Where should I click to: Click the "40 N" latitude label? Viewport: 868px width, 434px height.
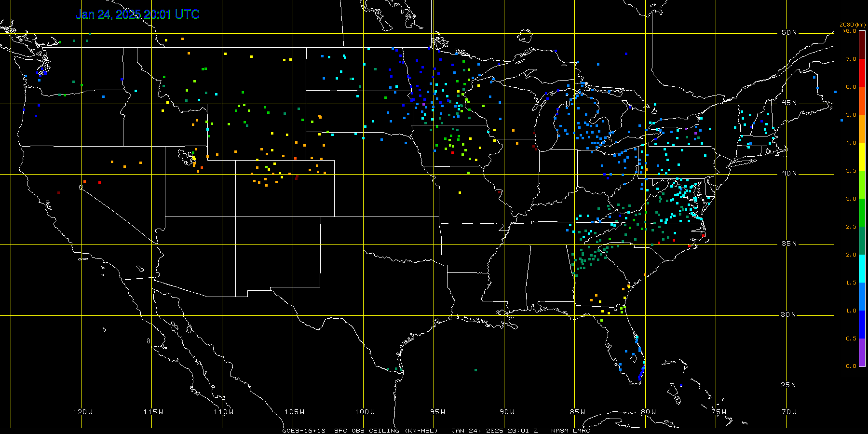[789, 174]
